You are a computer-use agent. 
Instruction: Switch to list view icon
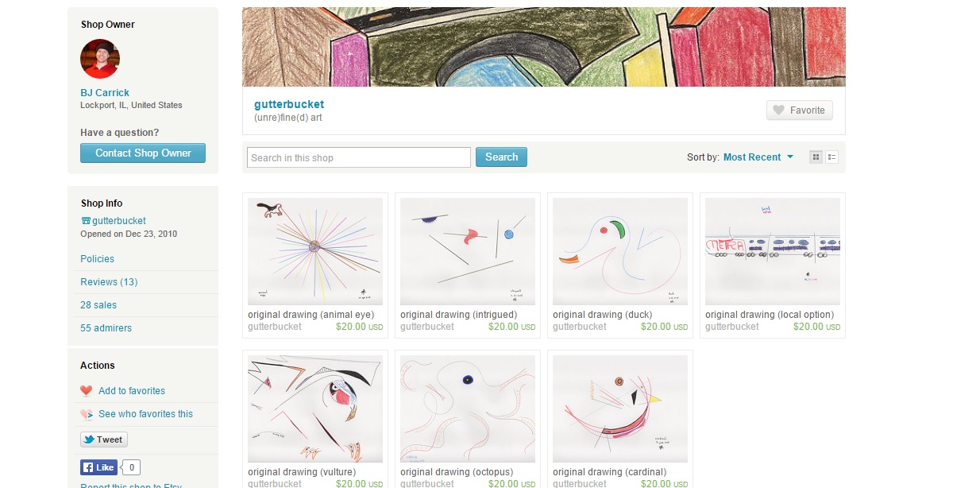(x=832, y=157)
